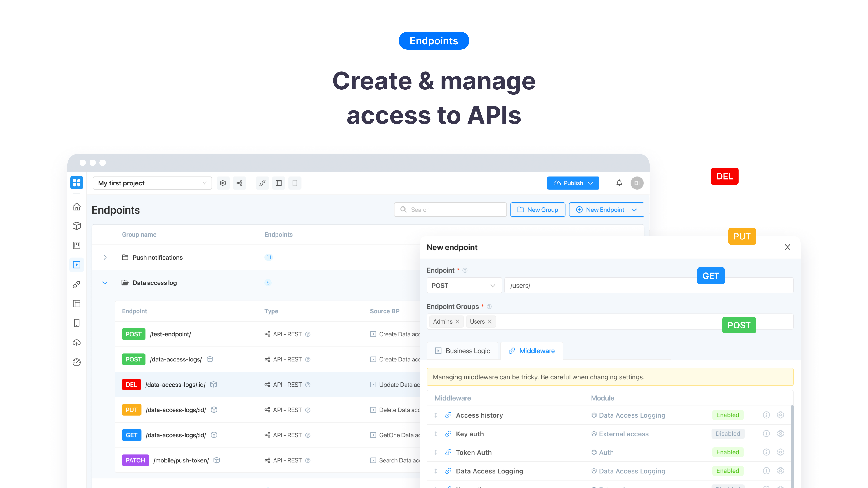Click the share/collaboration icon in toolbar
Screen dimensions: 868x488
pos(240,183)
